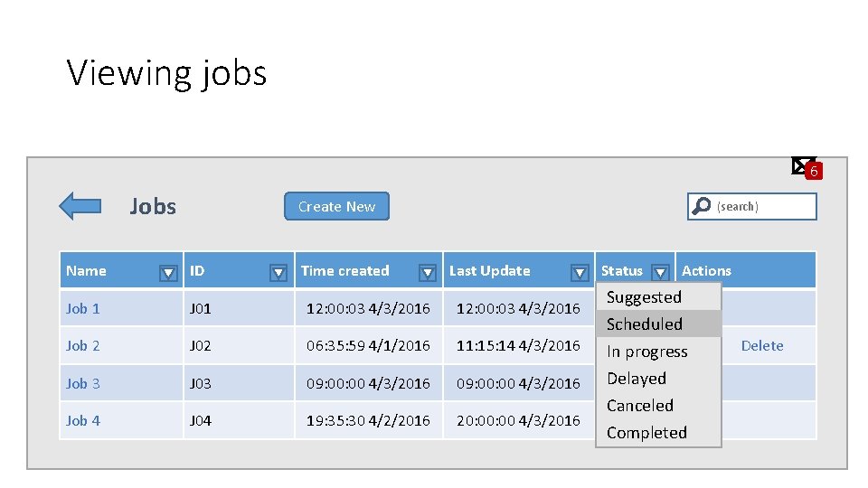Expand the Time created column dropdown

(428, 272)
